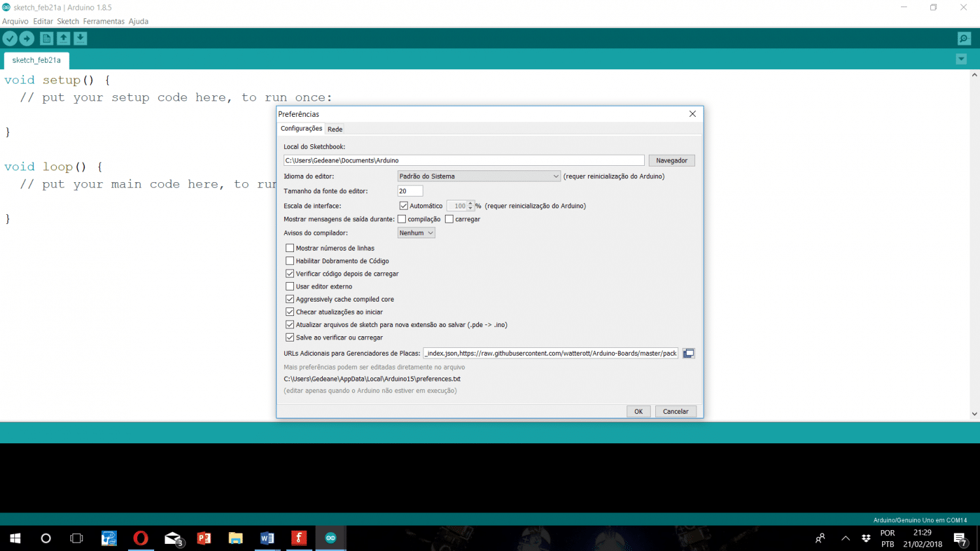Click the Local do Sketchbook path field
The image size is (980, 551).
pos(464,161)
